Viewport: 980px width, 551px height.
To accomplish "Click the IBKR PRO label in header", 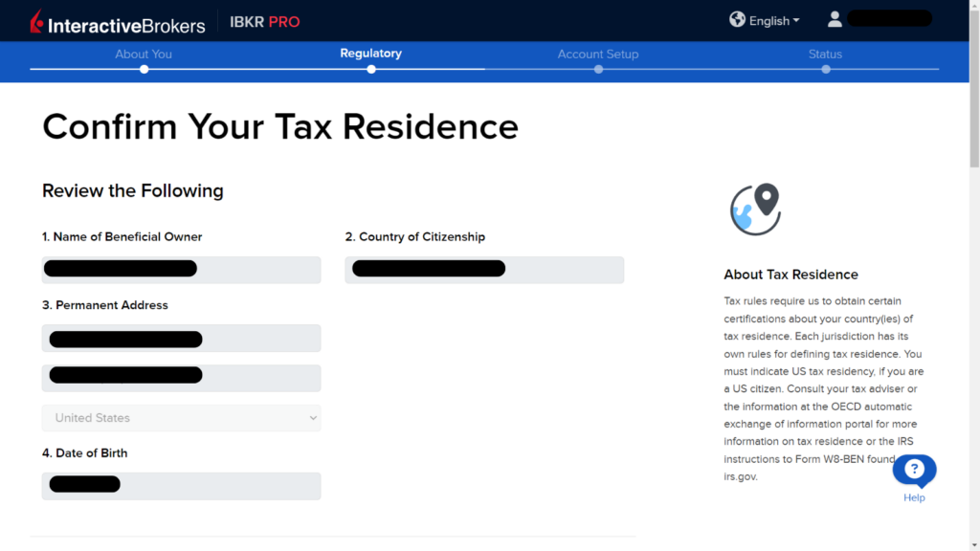I will [265, 20].
